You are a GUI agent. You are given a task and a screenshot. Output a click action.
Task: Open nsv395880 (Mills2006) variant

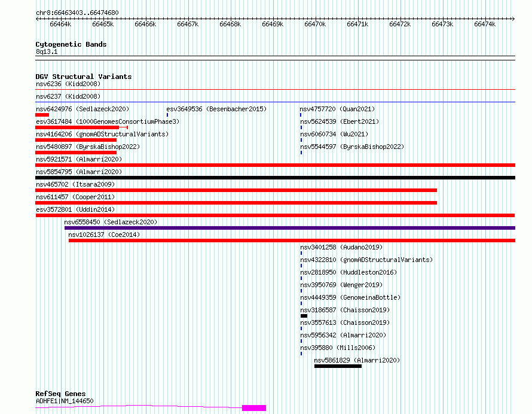click(x=338, y=348)
